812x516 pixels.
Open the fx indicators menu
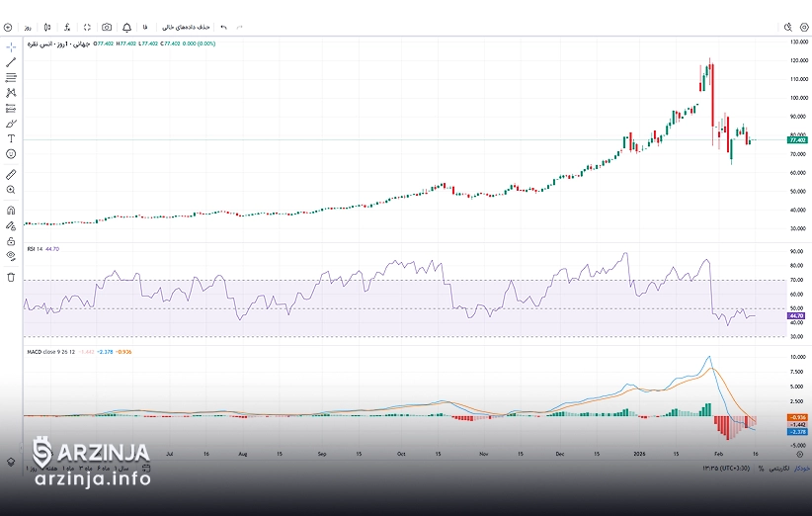click(67, 27)
